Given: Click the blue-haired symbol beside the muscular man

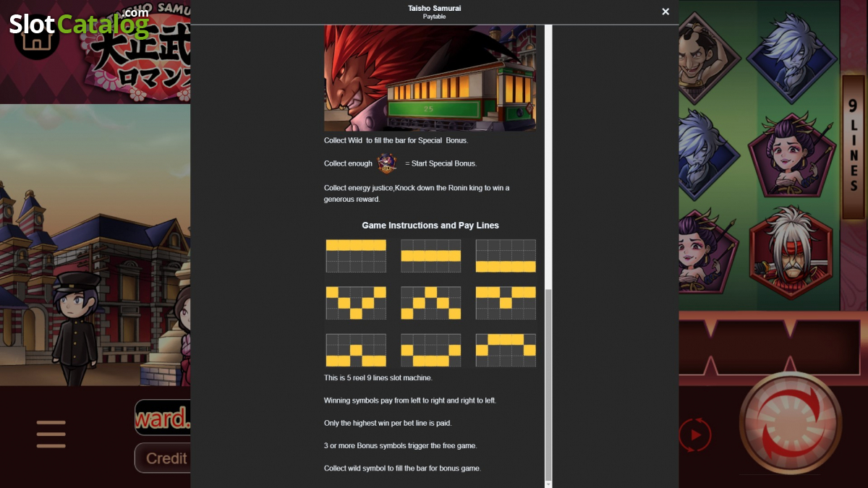Looking at the screenshot, I should [x=791, y=58].
